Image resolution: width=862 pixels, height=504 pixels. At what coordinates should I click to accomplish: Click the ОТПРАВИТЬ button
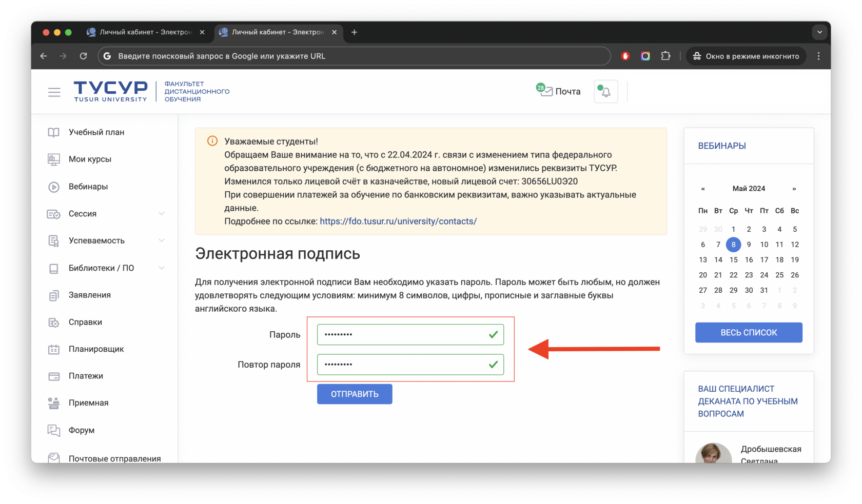(355, 394)
